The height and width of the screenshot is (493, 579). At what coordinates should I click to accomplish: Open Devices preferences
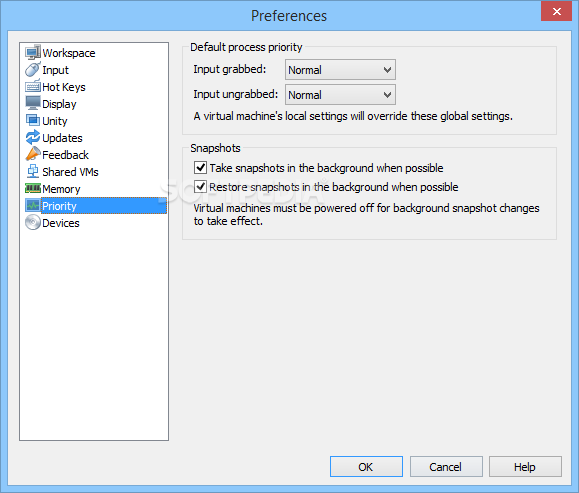(61, 223)
